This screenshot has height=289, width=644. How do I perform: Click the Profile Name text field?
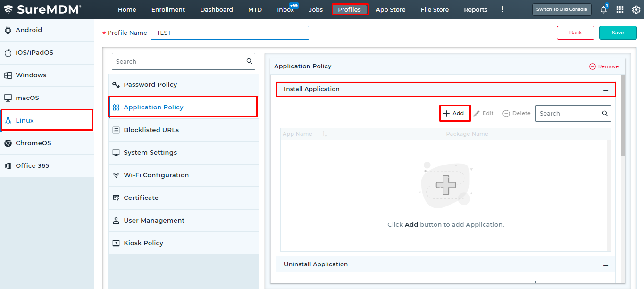pos(229,33)
